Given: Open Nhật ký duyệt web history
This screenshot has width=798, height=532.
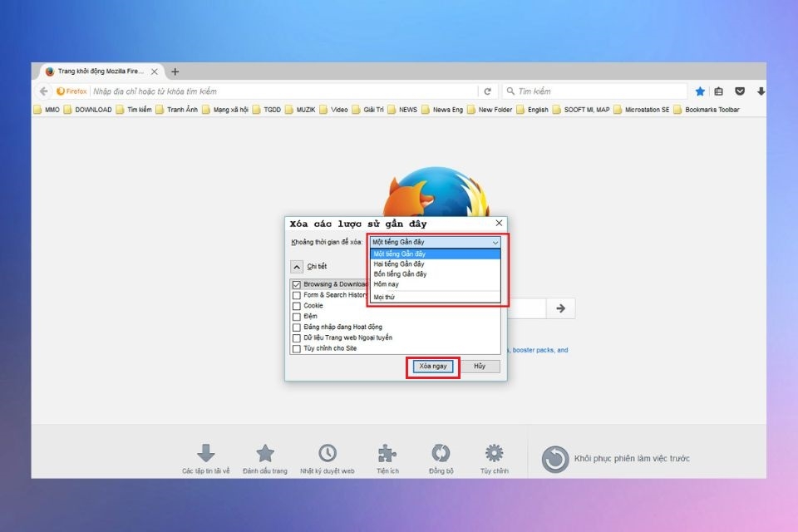Looking at the screenshot, I should point(328,459).
